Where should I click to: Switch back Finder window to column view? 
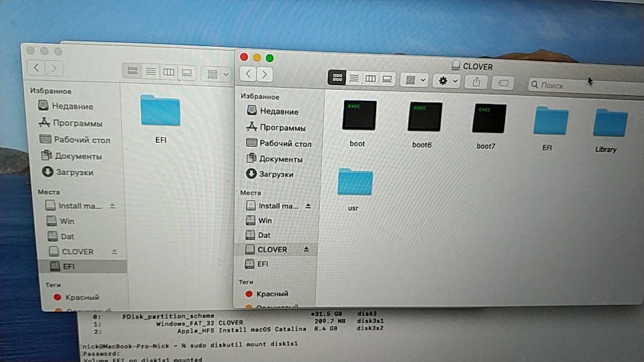(169, 72)
